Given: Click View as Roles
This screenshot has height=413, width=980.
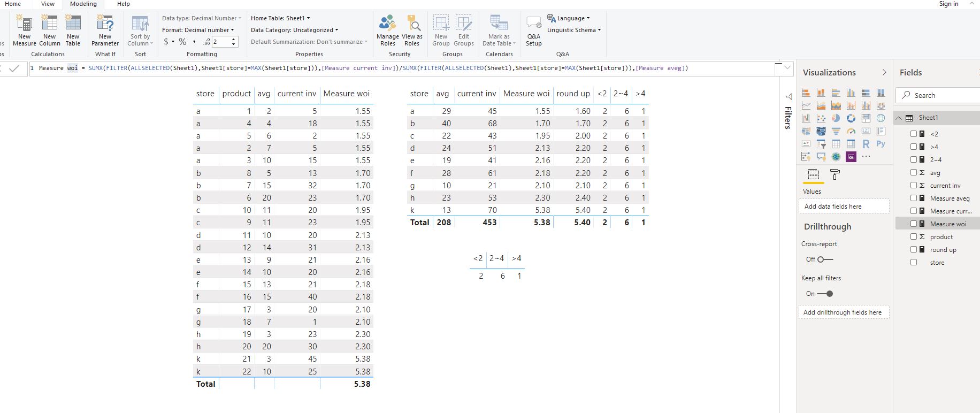Looking at the screenshot, I should coord(412,30).
